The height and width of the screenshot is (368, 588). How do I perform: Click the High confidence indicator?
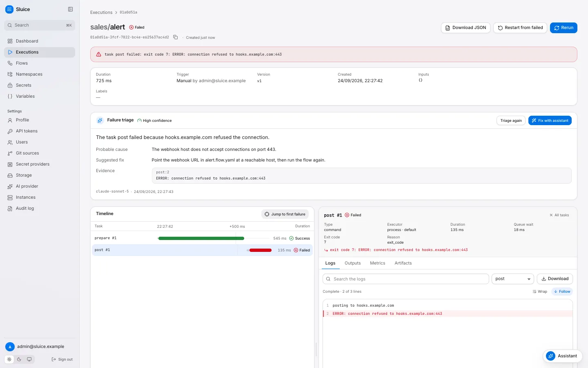(154, 121)
